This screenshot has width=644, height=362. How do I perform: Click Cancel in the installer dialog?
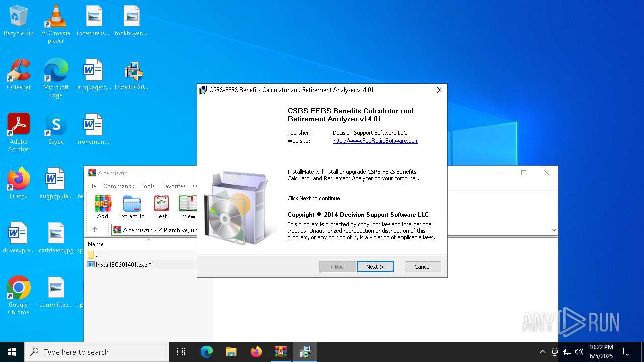pos(423,267)
